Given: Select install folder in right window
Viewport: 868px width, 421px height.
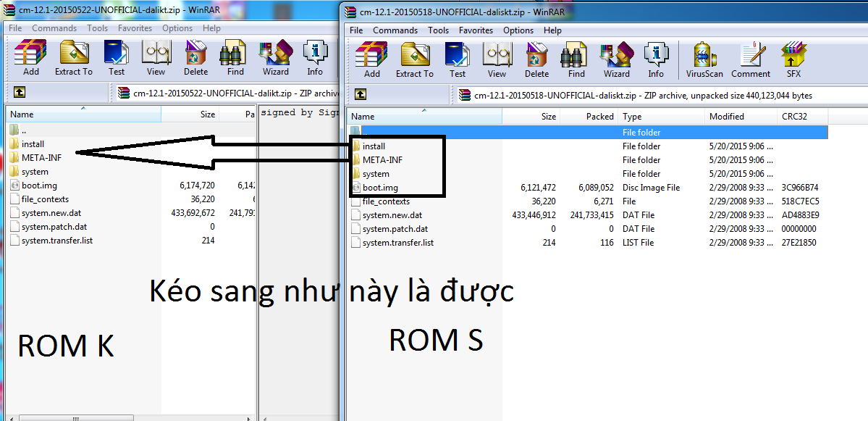Looking at the screenshot, I should click(x=368, y=146).
